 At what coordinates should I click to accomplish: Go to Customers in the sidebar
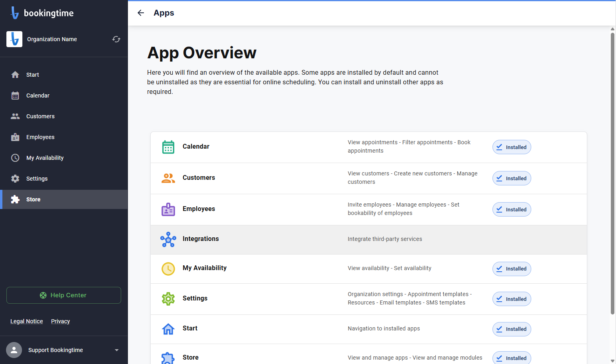pos(64,116)
